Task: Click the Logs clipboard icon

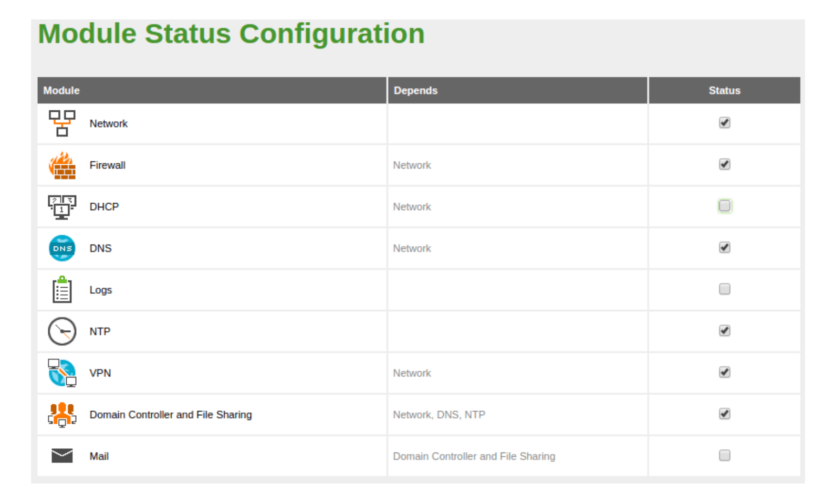Action: coord(62,290)
